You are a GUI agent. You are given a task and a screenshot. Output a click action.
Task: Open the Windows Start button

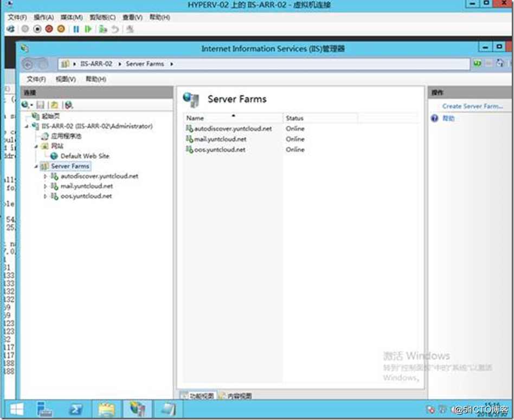[x=16, y=410]
